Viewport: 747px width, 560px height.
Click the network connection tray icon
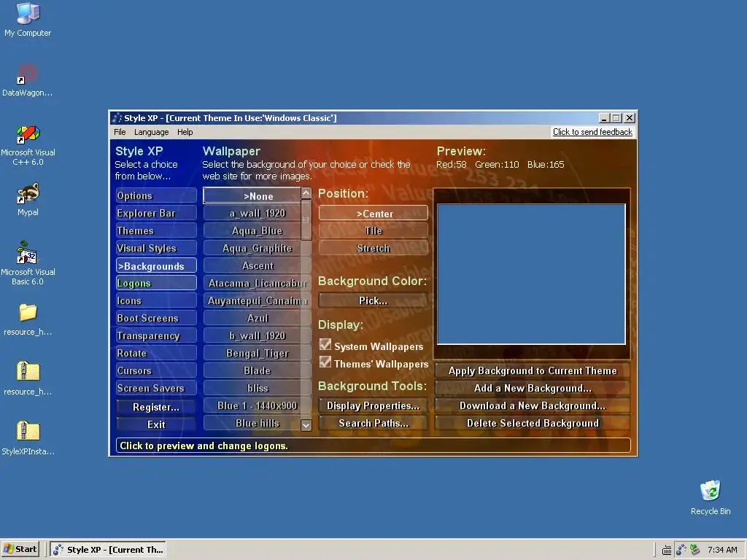(x=695, y=550)
